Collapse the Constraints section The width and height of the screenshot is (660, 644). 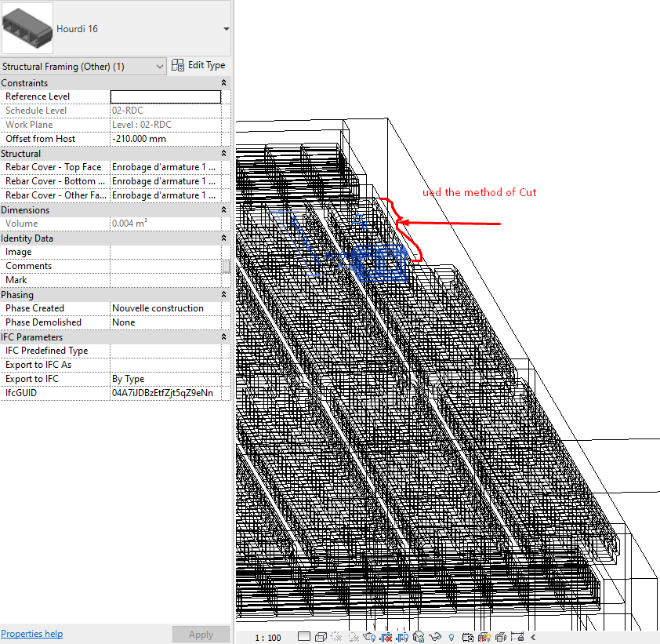click(x=223, y=82)
